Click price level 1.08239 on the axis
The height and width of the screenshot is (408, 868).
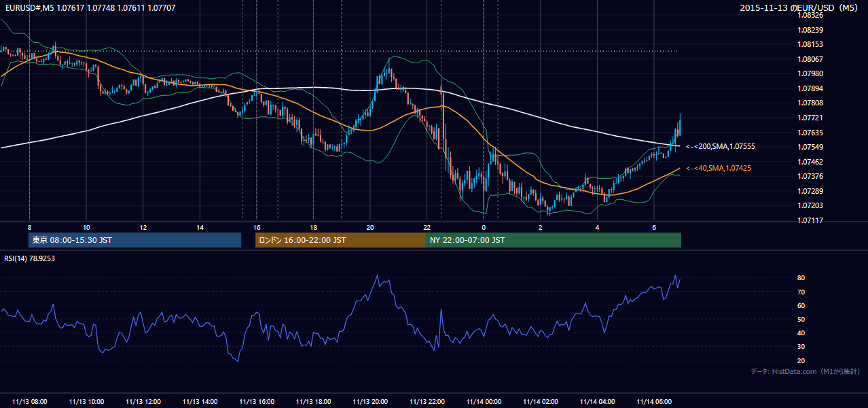click(812, 30)
